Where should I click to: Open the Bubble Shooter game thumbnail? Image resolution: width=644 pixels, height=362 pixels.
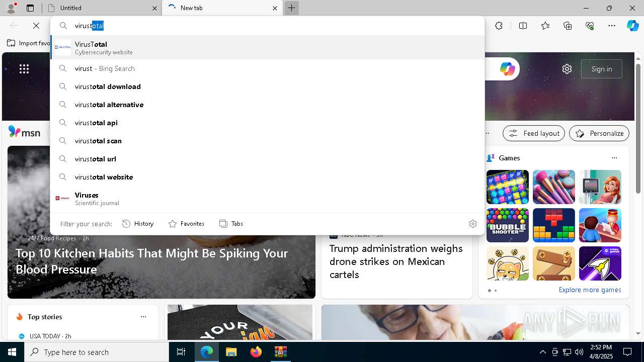coord(508,225)
